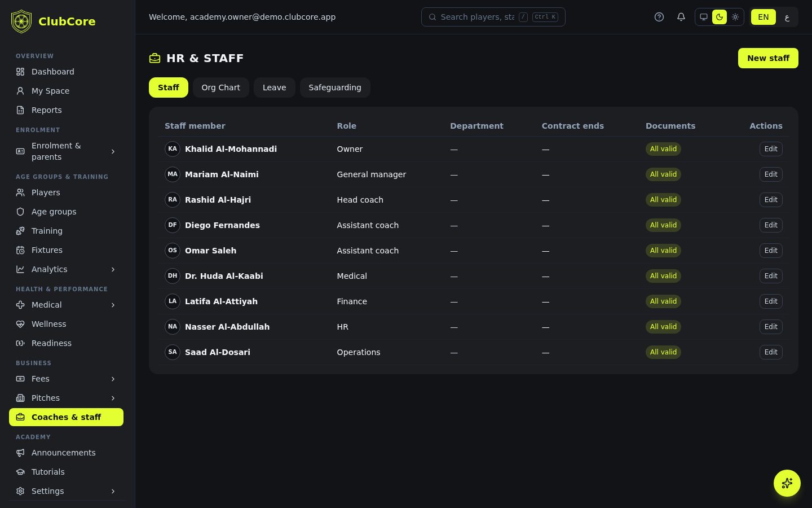Click the Readiness icon in sidebar
Image resolution: width=812 pixels, height=508 pixels.
(x=20, y=343)
